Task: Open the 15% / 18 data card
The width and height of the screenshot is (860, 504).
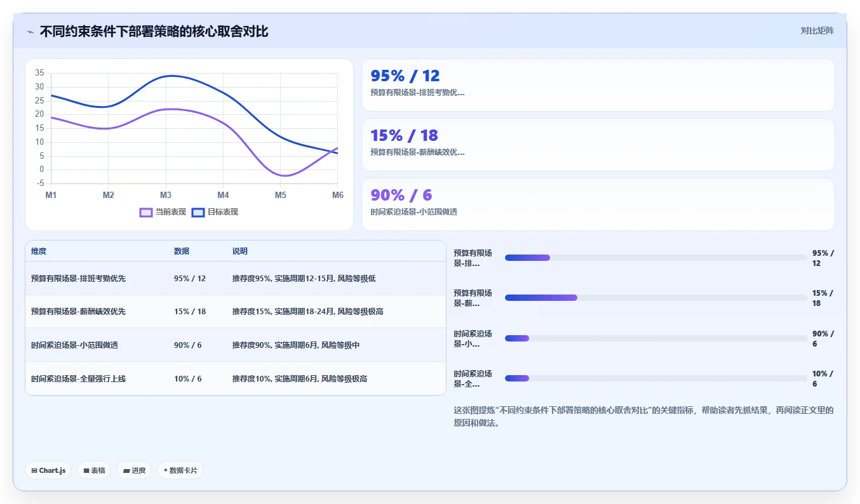Action: coord(598,145)
